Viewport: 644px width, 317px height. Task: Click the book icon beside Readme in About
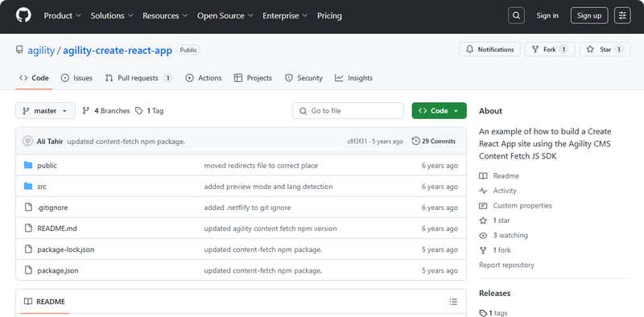point(483,175)
